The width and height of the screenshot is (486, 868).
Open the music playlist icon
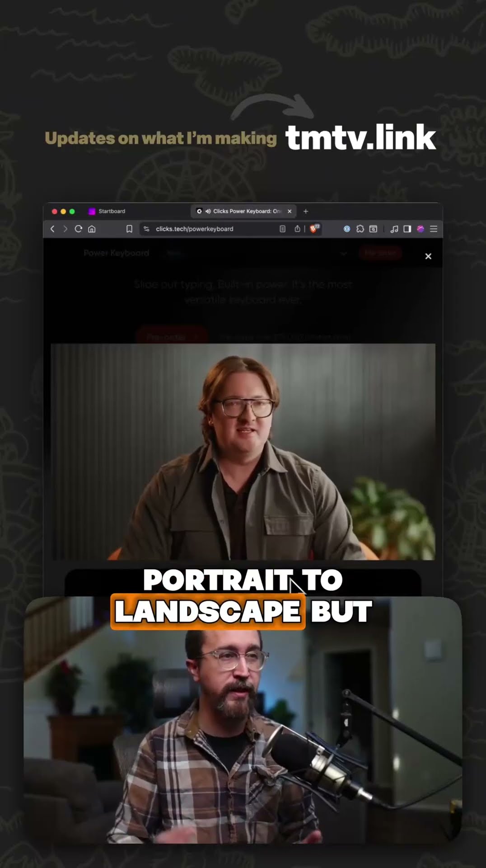[394, 229]
